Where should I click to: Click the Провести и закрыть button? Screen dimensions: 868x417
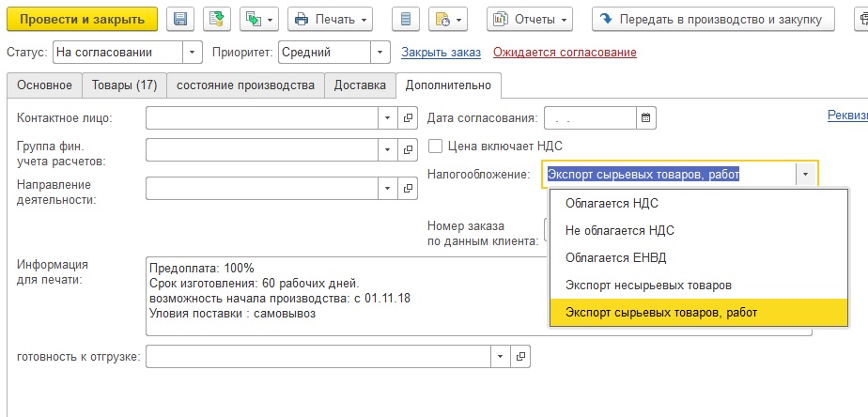(82, 20)
